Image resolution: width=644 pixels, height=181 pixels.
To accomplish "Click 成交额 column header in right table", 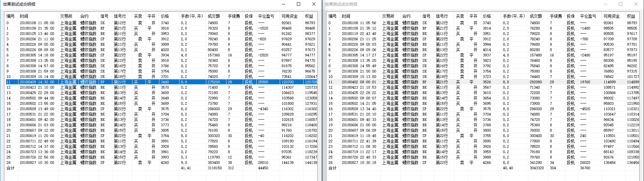I will 536,16.
